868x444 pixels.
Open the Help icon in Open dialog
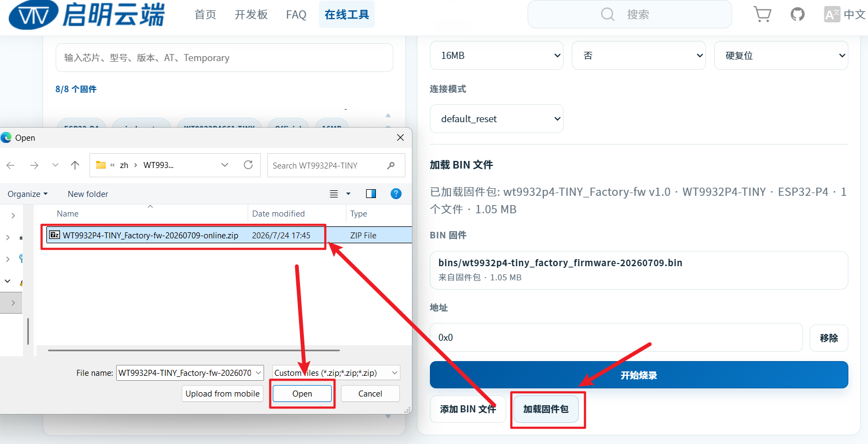pos(396,194)
